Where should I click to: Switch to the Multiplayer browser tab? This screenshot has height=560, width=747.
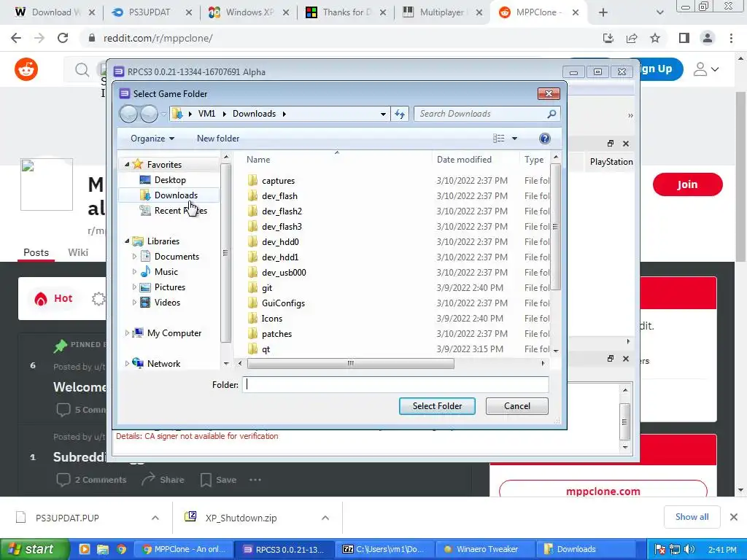(x=443, y=12)
